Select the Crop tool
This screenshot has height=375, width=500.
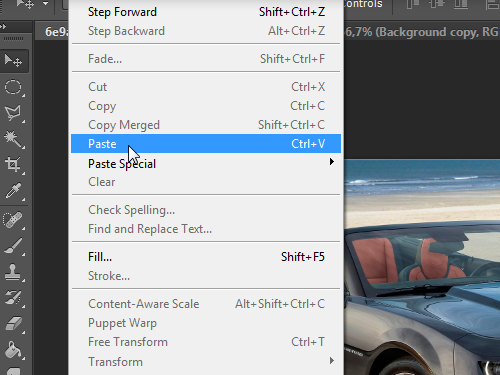pos(13,165)
